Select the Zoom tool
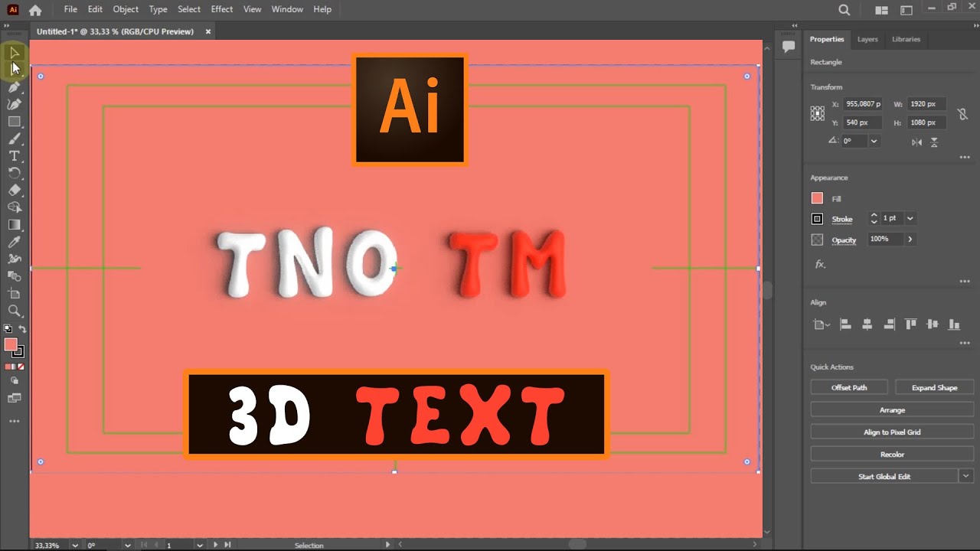 [15, 311]
